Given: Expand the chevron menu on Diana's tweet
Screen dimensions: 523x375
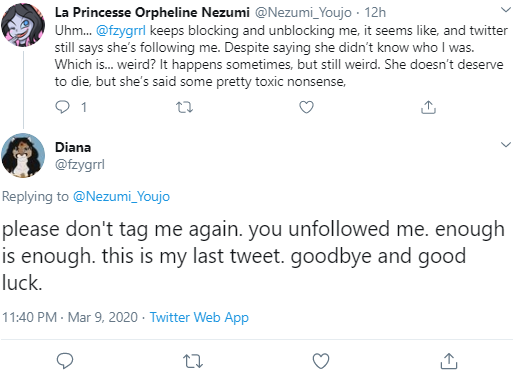Looking at the screenshot, I should pyautogui.click(x=506, y=144).
